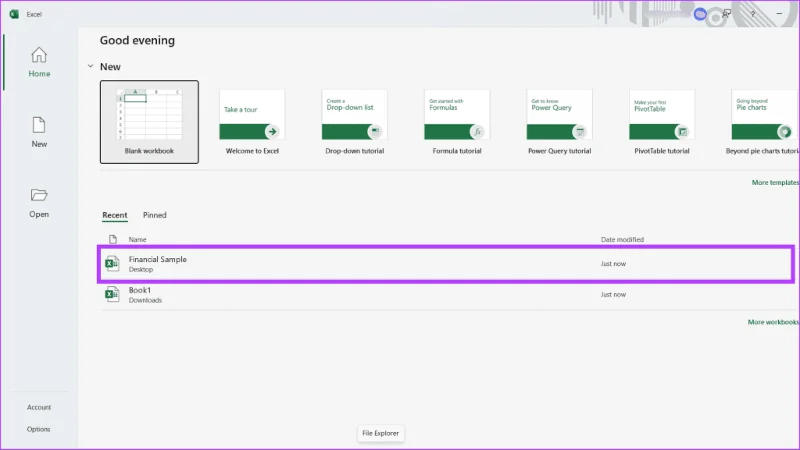Viewport: 800px width, 450px height.
Task: Click the file type icon in list header
Action: [113, 239]
